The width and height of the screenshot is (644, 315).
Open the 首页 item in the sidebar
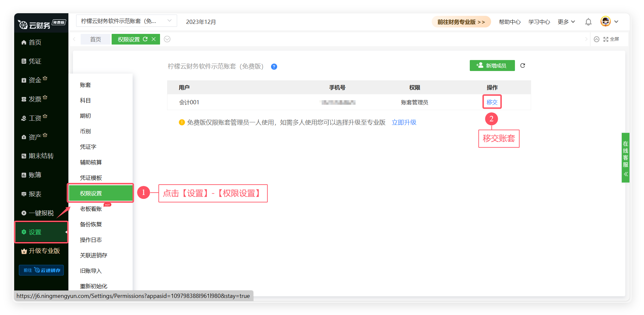point(35,42)
